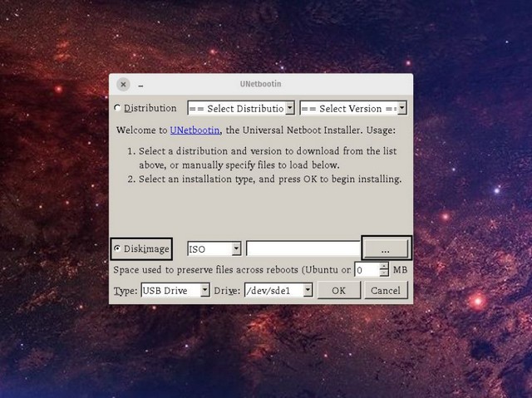The height and width of the screenshot is (398, 532).
Task: Increase persistent space with up arrow
Action: [384, 266]
